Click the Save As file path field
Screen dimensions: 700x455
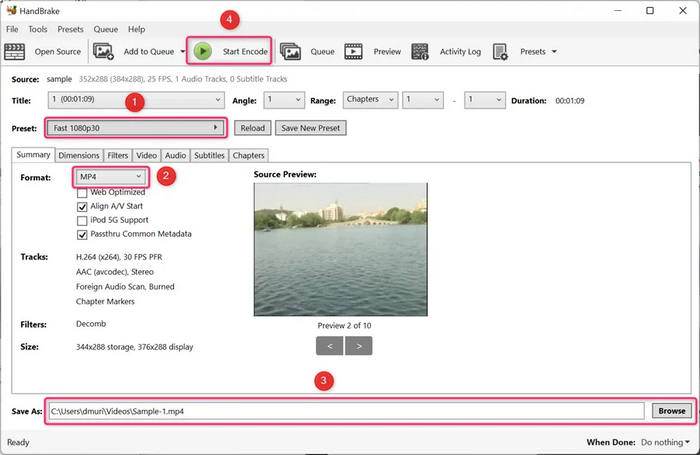346,411
